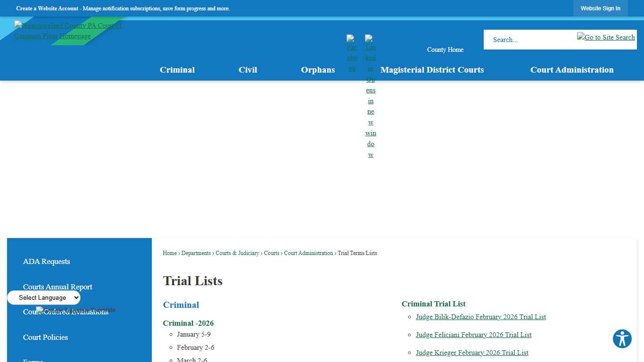Open the Court Administration menu
644x362 pixels.
[x=572, y=70]
